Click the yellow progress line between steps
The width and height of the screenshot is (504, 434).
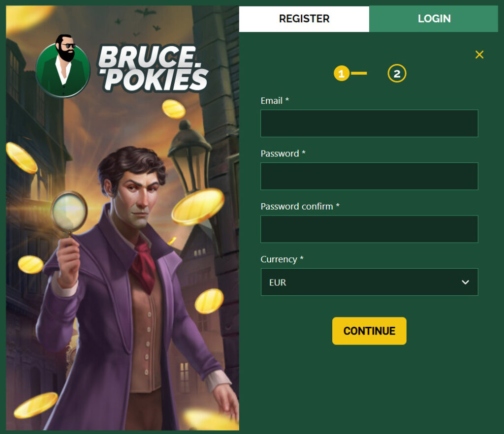click(x=359, y=74)
